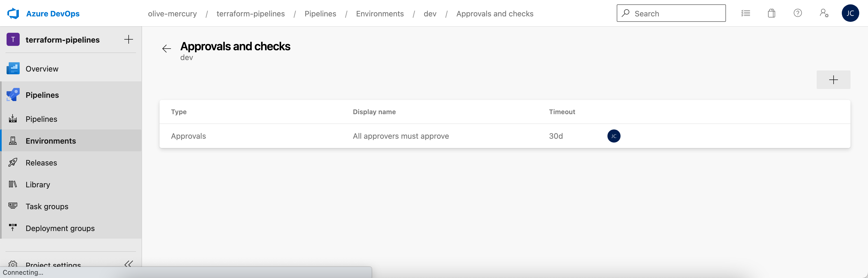Image resolution: width=868 pixels, height=278 pixels.
Task: Open the Help question mark icon
Action: pos(797,13)
